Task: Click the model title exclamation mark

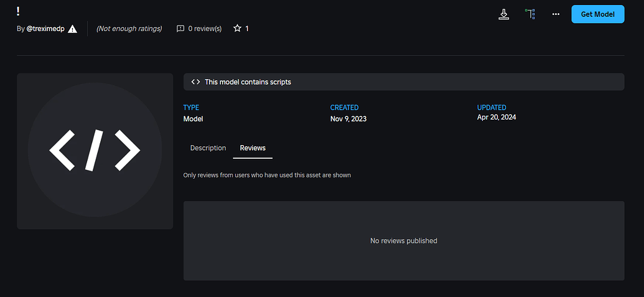Action: [19, 11]
